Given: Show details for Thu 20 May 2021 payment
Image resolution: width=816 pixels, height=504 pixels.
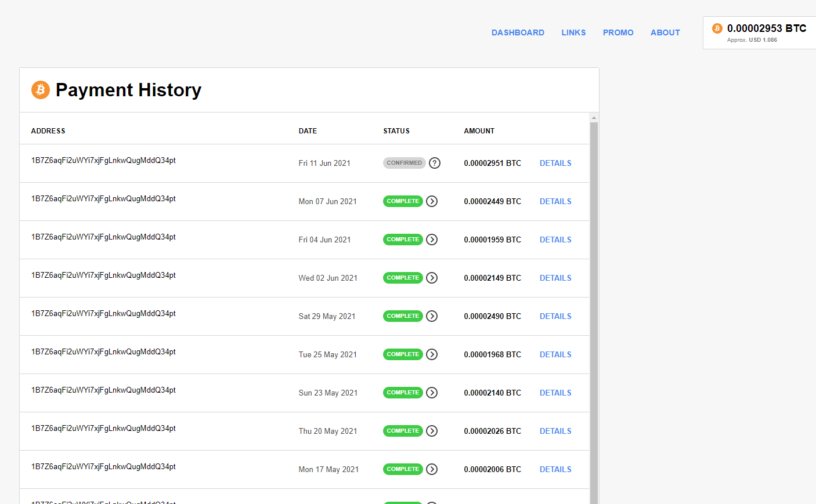Looking at the screenshot, I should tap(555, 431).
